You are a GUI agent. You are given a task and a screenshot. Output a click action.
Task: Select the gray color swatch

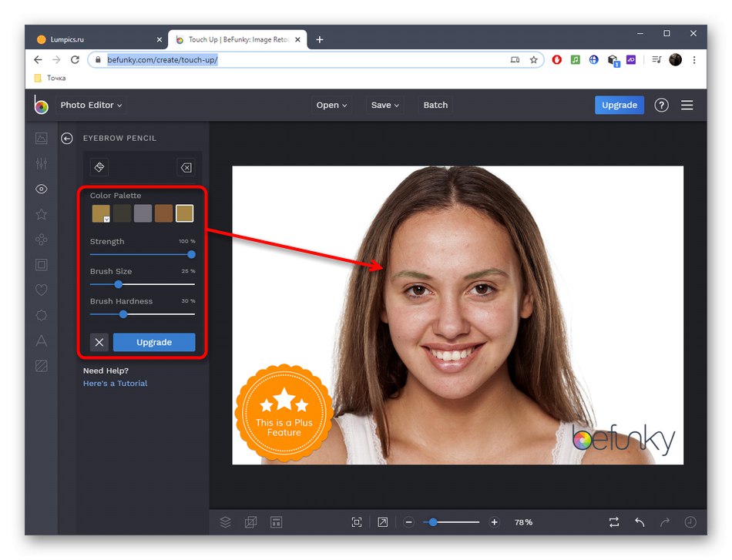point(143,213)
